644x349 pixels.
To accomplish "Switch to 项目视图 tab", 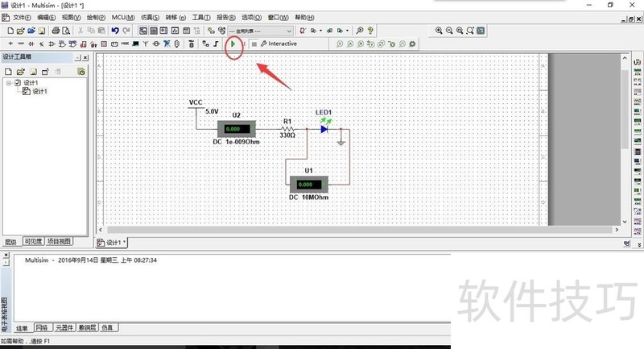I will coord(58,241).
